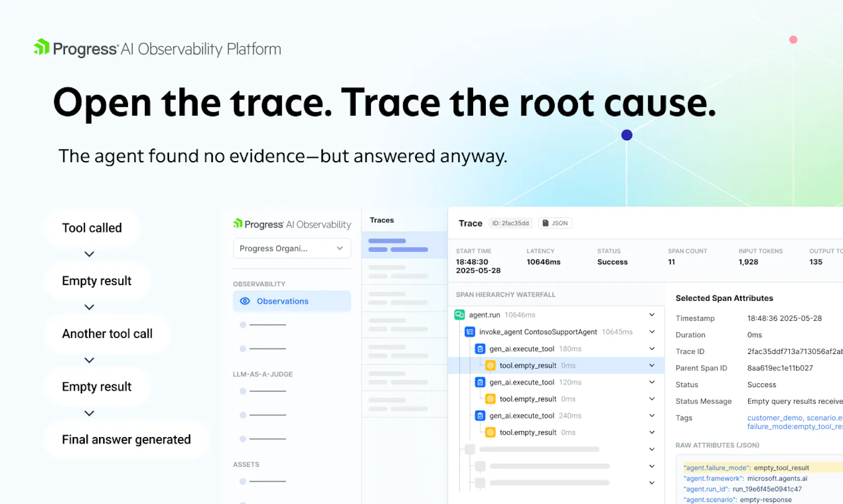Viewport: 843px width, 504px height.
Task: Click the JSON button next to the trace ID
Action: pos(555,223)
